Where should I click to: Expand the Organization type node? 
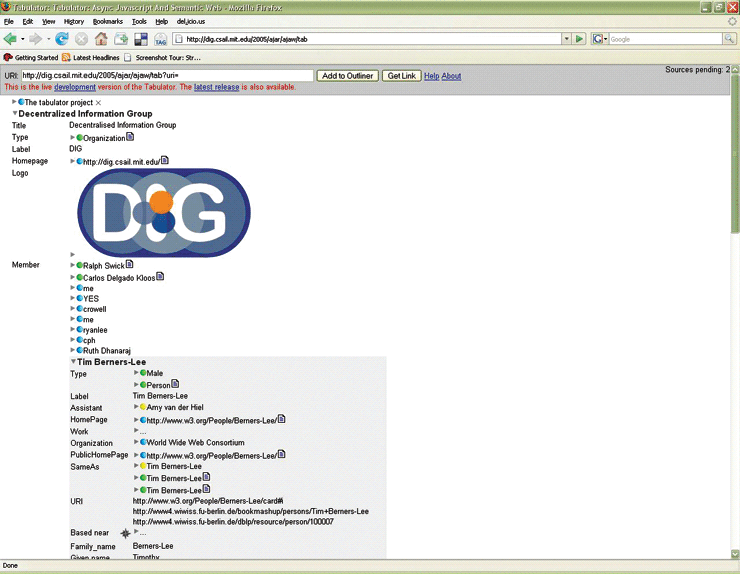pos(72,137)
